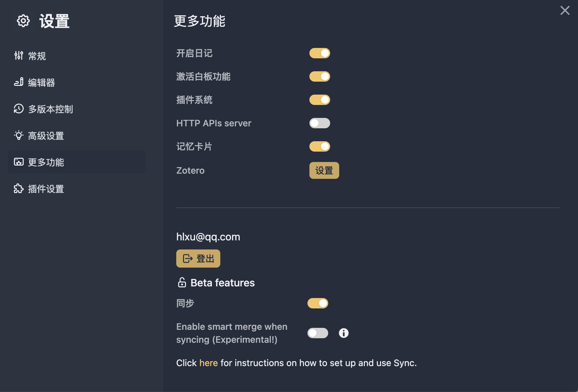
Task: Open the 更多功能 section in sidebar
Action: click(x=45, y=162)
